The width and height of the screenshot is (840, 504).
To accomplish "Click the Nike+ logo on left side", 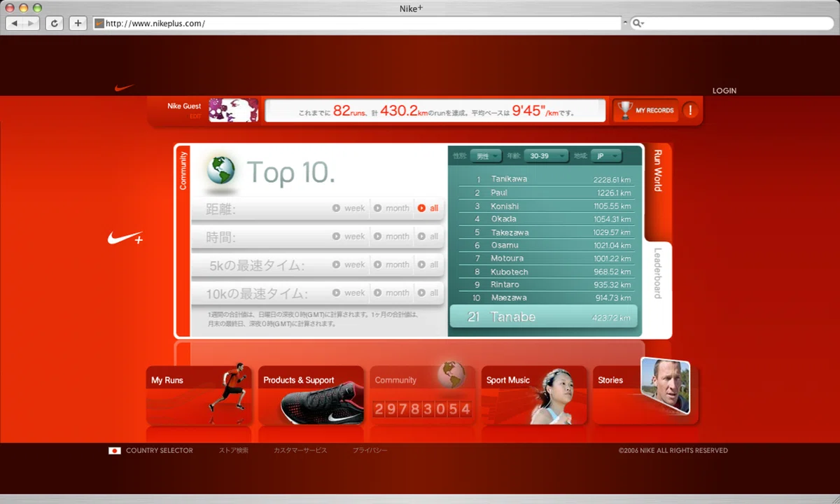I will pos(125,238).
